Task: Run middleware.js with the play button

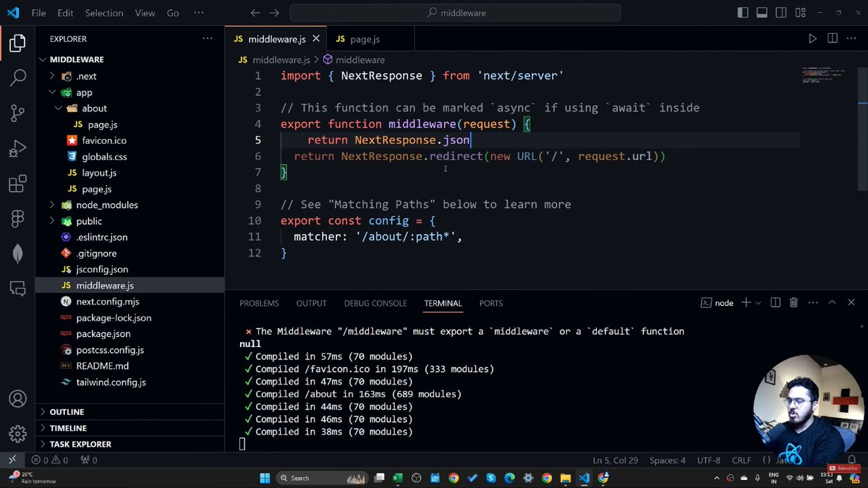Action: (x=813, y=38)
